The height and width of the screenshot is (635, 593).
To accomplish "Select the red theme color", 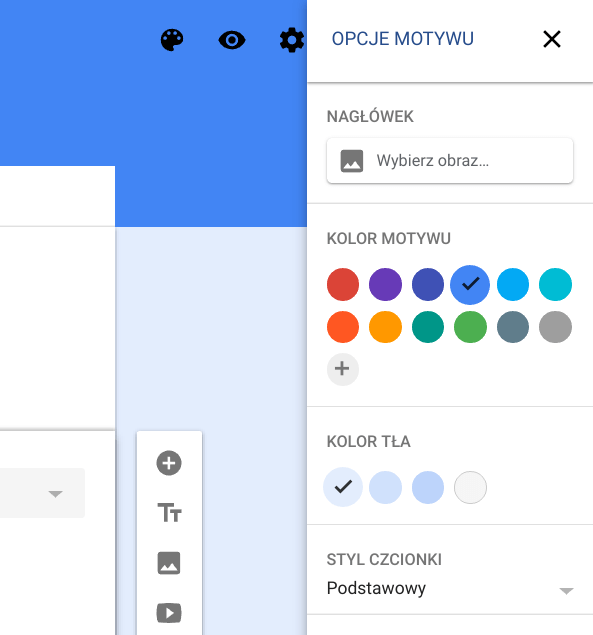I will (343, 284).
